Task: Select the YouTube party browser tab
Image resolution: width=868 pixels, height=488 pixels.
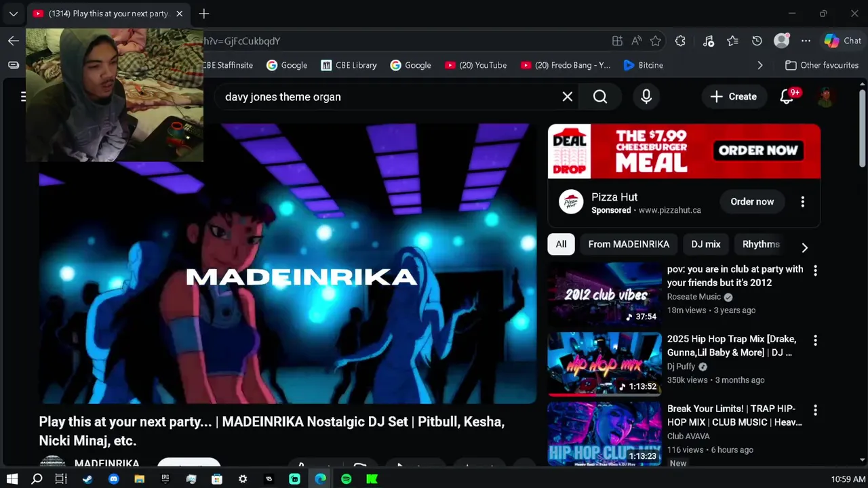Action: 108,14
